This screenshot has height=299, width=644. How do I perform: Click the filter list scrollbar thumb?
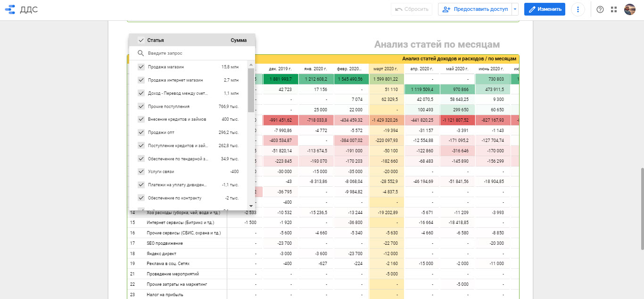(250, 90)
